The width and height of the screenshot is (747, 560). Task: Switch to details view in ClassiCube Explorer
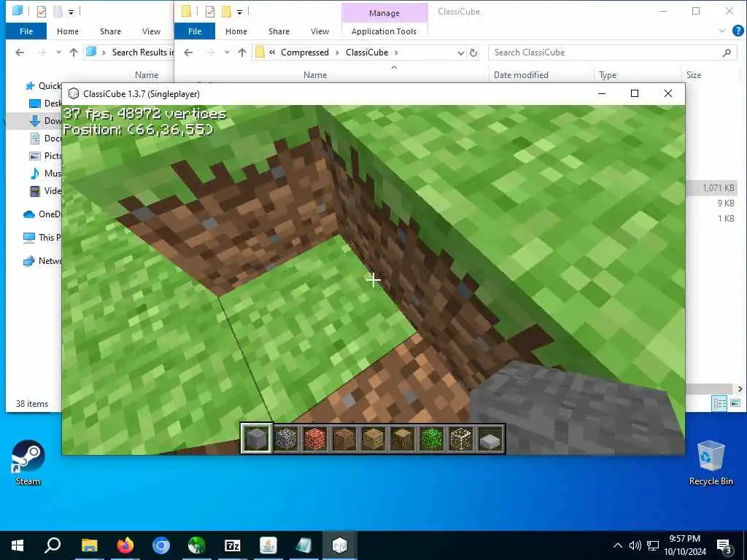click(719, 403)
